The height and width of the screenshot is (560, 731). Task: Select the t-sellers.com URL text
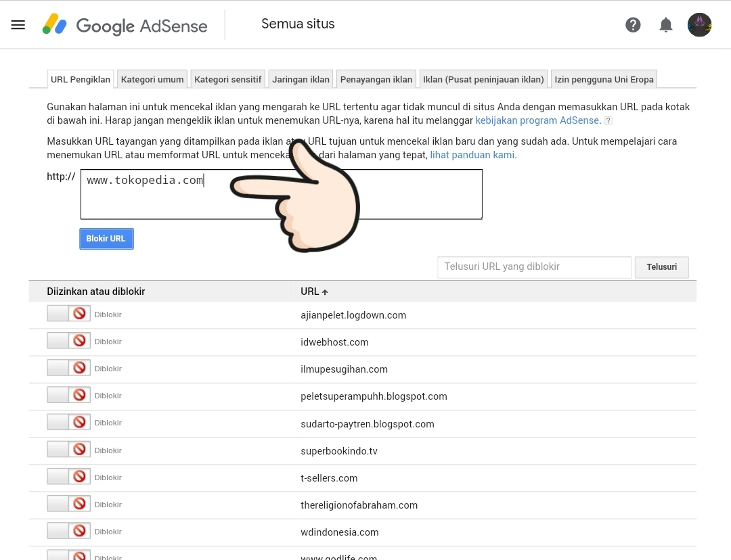(329, 478)
